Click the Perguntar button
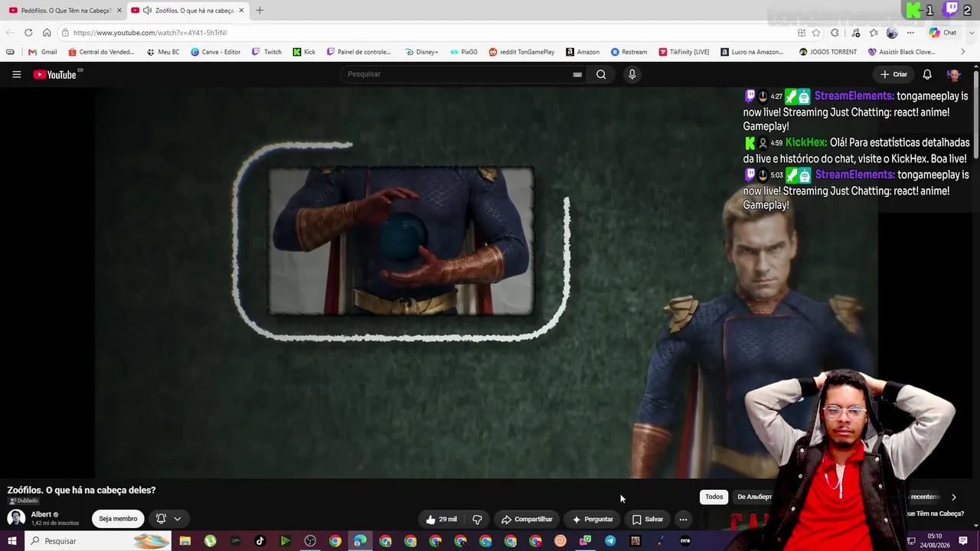Viewport: 980px width, 551px height. pos(593,519)
